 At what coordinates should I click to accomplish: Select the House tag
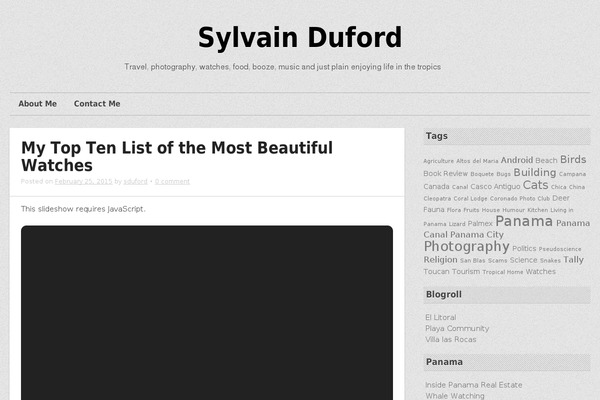491,210
